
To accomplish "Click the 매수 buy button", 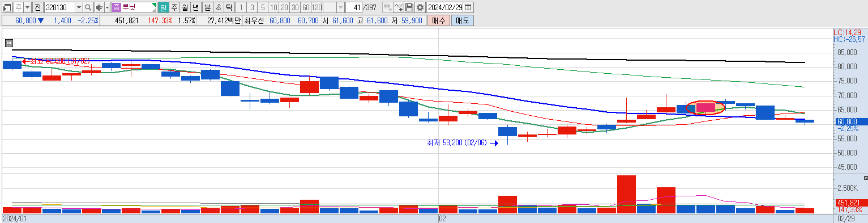I will [x=438, y=20].
